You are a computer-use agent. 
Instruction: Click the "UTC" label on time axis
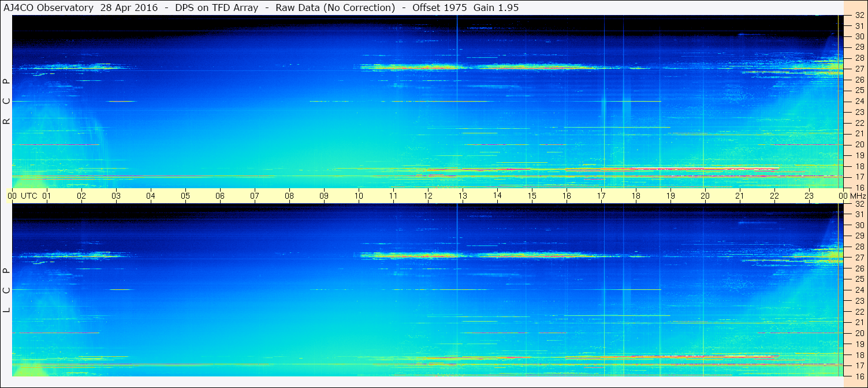(29, 196)
